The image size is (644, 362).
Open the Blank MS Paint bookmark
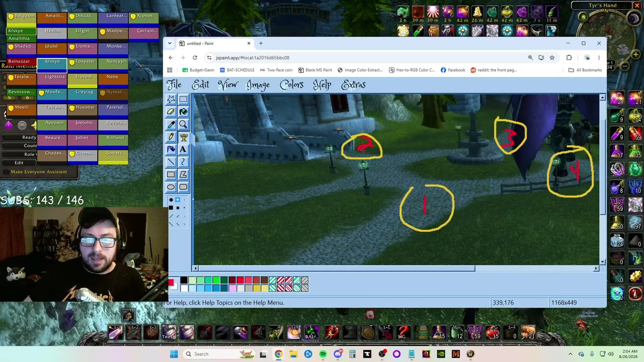[315, 70]
